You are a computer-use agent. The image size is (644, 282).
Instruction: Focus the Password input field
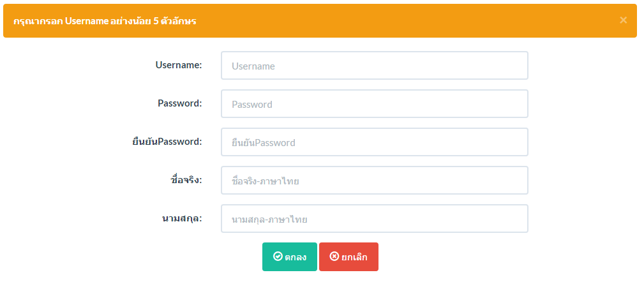point(374,104)
